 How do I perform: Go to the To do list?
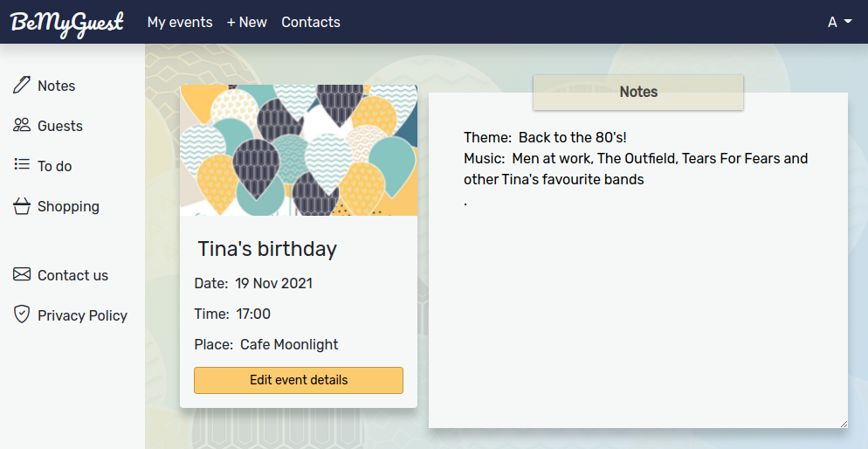click(43, 166)
